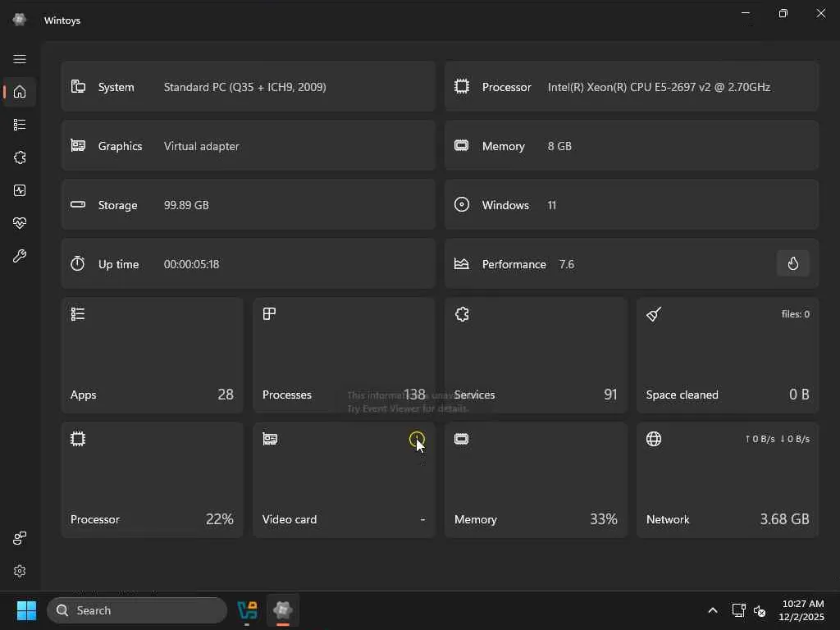840x630 pixels.
Task: Click the '99.89 GB' storage value
Action: [x=186, y=204]
